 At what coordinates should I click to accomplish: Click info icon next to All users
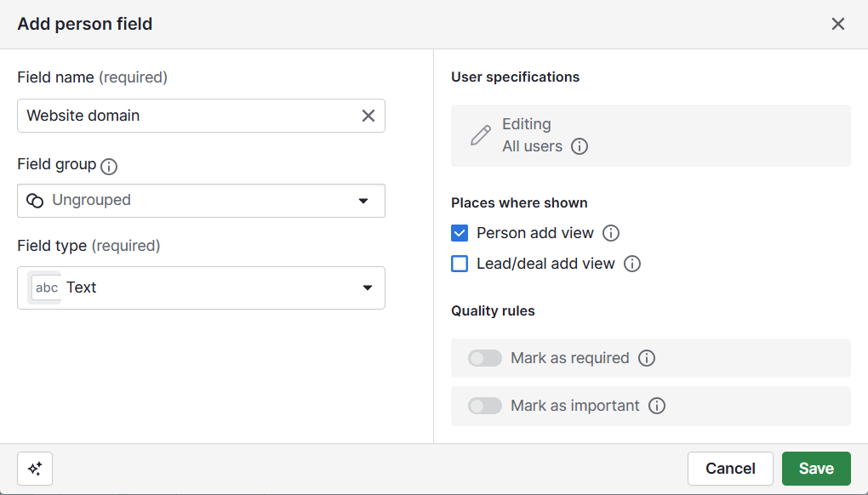(580, 146)
